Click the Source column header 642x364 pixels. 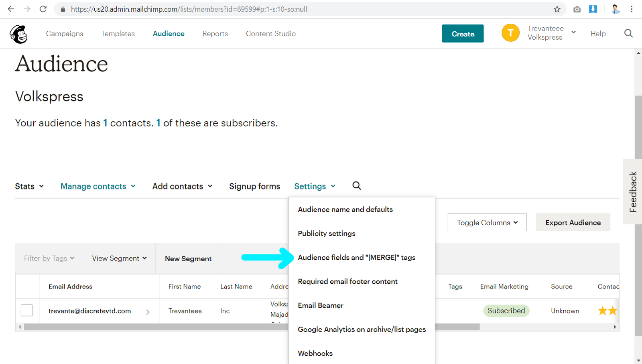point(561,287)
